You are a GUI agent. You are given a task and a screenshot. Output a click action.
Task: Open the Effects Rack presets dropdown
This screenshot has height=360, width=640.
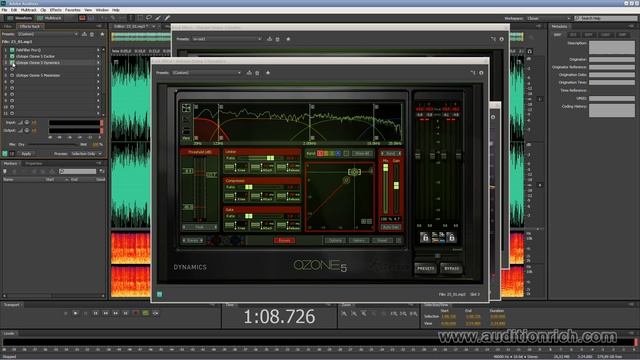[47, 34]
